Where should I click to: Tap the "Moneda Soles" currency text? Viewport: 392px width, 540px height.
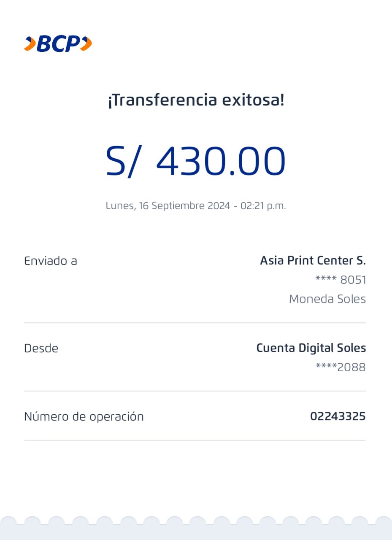click(x=327, y=299)
